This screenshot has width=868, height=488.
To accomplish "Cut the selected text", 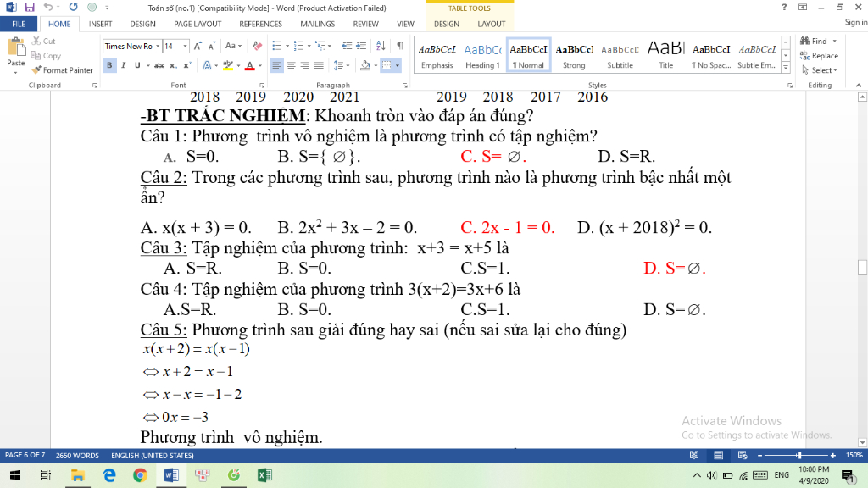I will pos(44,41).
